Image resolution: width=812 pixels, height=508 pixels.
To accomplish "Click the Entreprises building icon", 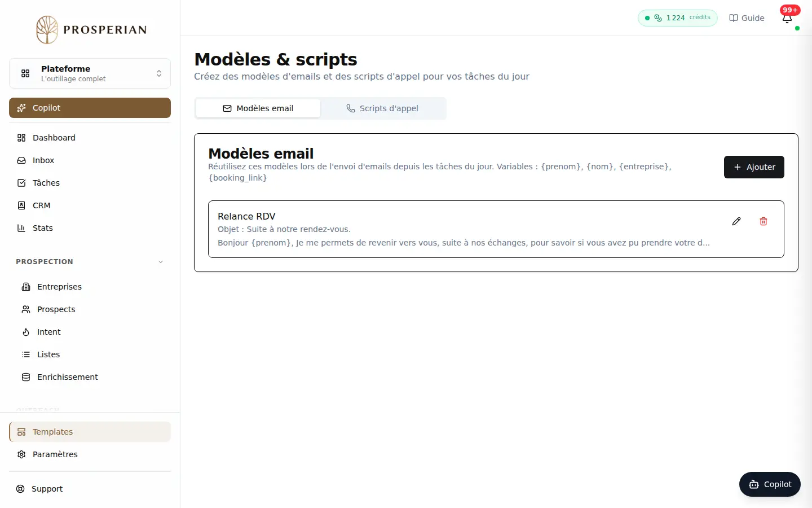I will [x=26, y=287].
